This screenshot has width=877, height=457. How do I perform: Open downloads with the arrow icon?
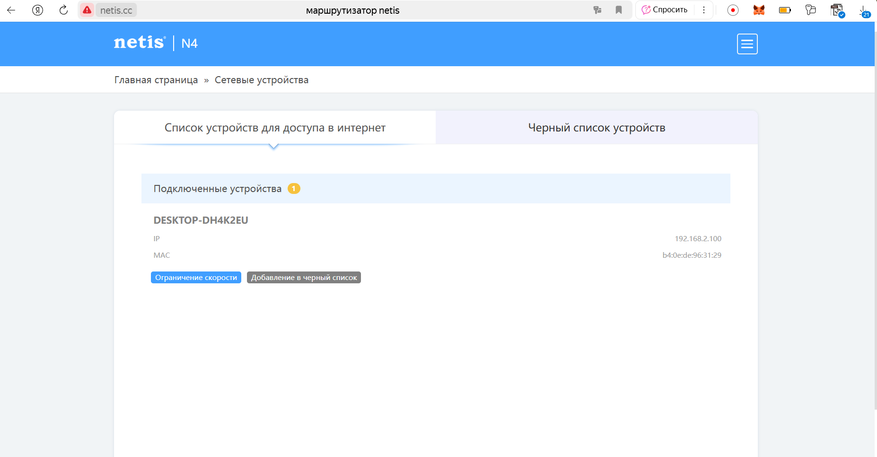coord(865,11)
